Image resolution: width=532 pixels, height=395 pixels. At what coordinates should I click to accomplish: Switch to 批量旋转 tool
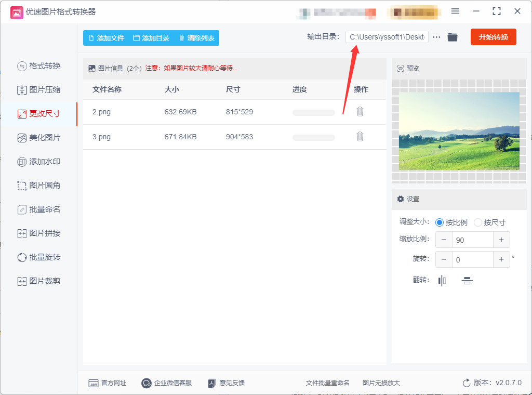[38, 257]
